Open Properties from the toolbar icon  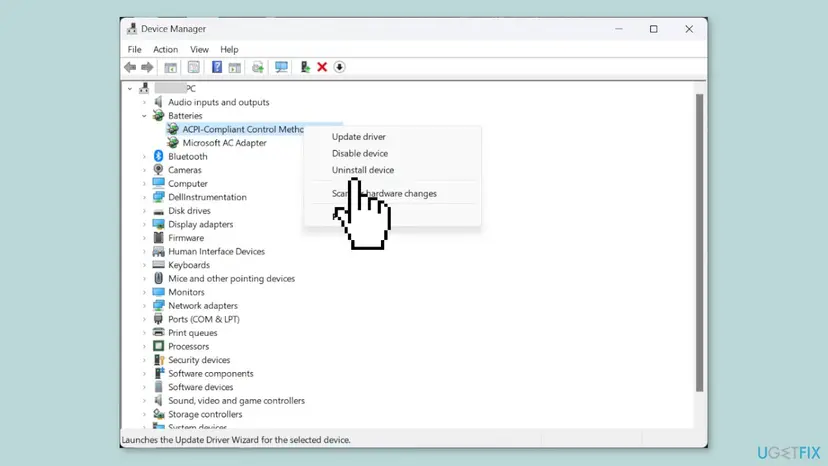[194, 67]
